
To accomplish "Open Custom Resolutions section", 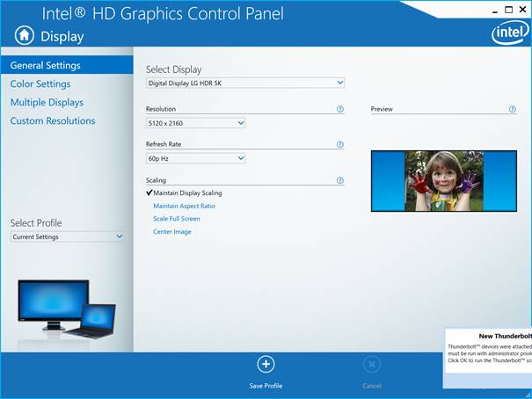I will click(53, 120).
